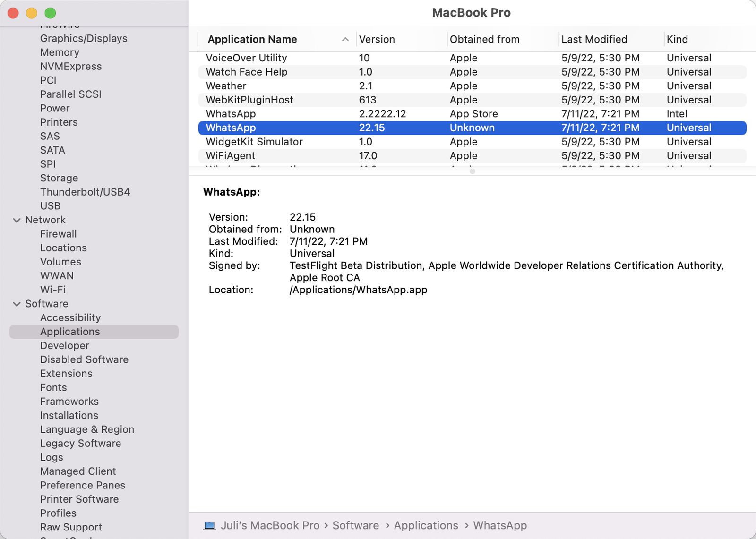The height and width of the screenshot is (539, 756).
Task: Open Language & Region in sidebar
Action: click(x=87, y=429)
